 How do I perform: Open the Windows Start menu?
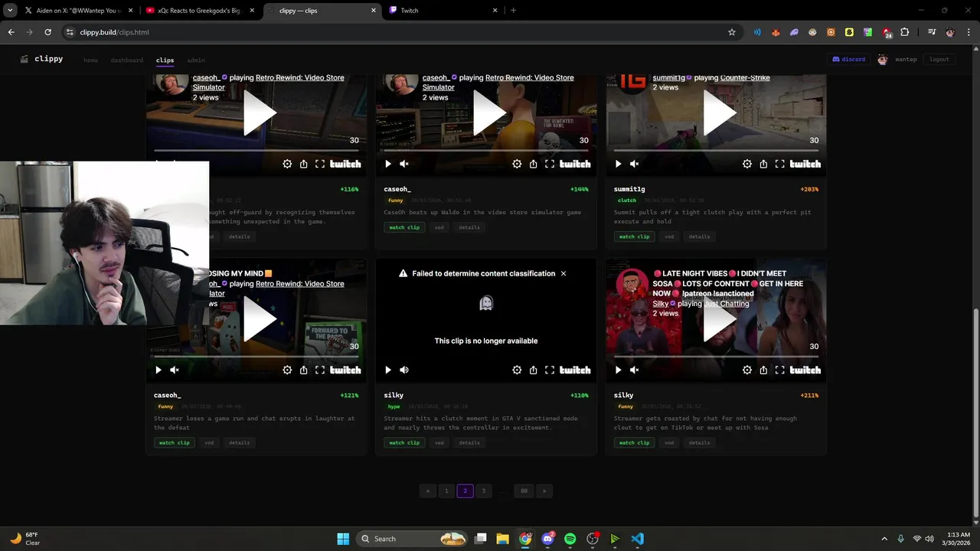click(343, 539)
